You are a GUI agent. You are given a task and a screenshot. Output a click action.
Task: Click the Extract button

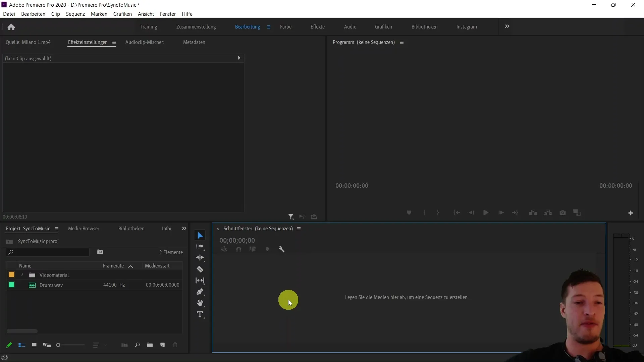tap(548, 213)
